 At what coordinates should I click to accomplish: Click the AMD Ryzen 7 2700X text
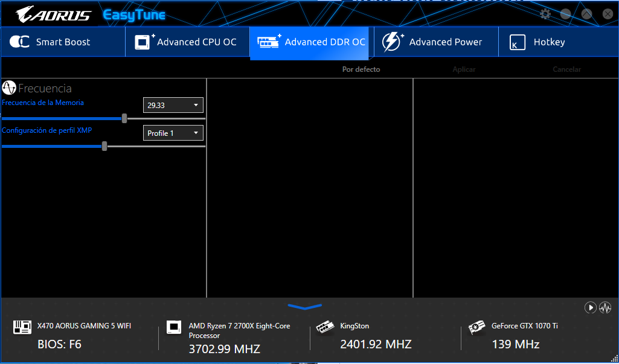coord(239,331)
